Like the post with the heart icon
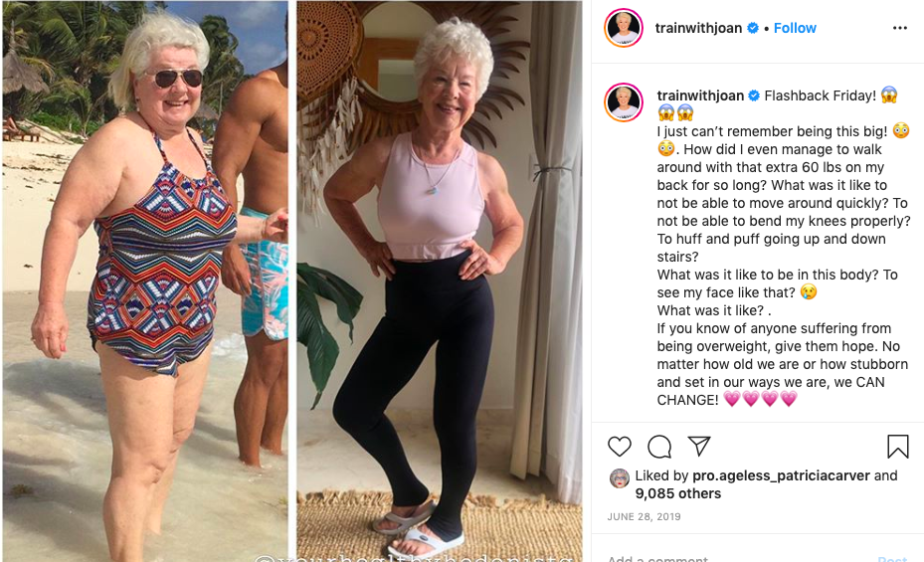924x562 pixels. click(619, 447)
